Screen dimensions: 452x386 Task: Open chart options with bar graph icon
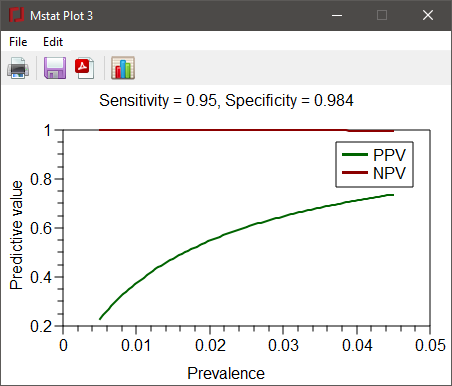tap(123, 68)
